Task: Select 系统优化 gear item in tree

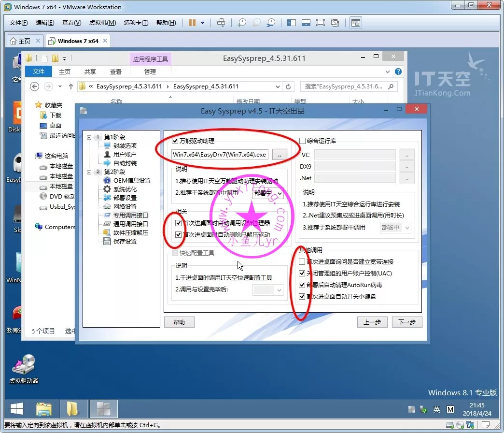Action: click(125, 189)
